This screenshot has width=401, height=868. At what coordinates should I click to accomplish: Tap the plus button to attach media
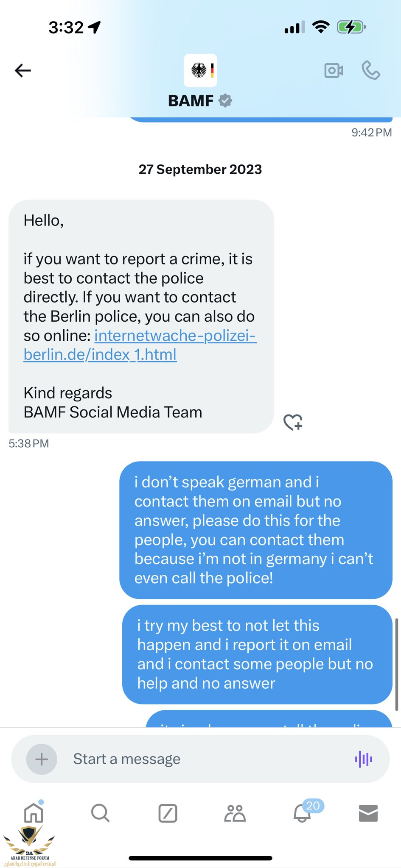[42, 759]
